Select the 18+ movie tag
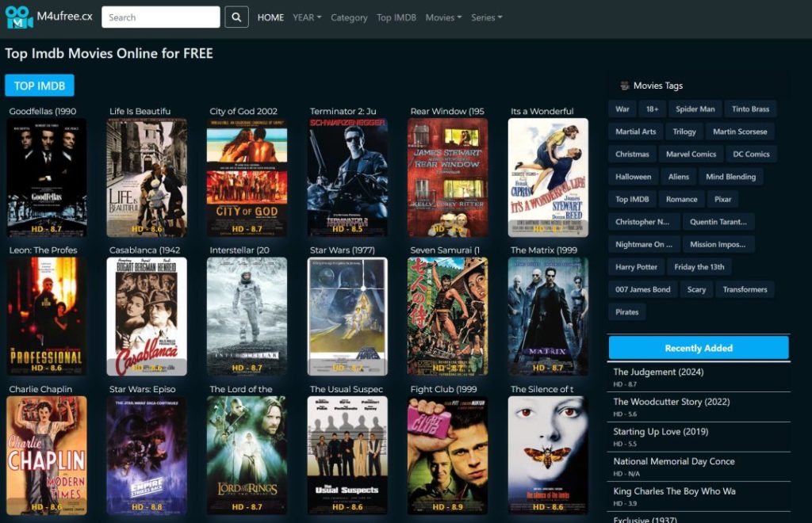Image resolution: width=812 pixels, height=523 pixels. (652, 109)
